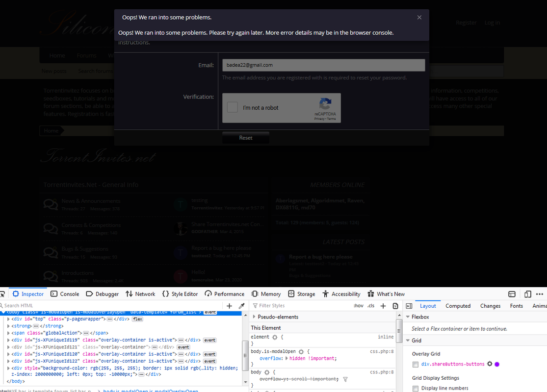Collapse the Flexbox section

(408, 317)
